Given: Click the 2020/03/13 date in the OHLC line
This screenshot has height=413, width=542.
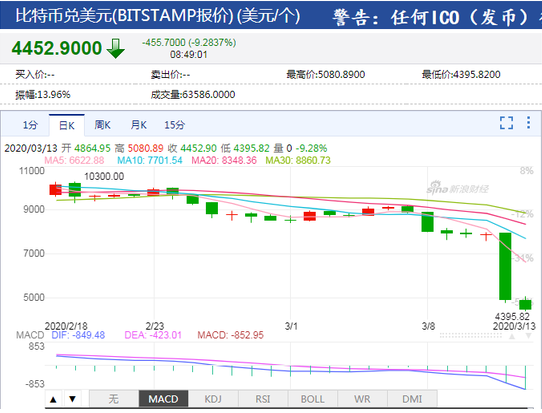Looking at the screenshot, I should tap(31, 148).
